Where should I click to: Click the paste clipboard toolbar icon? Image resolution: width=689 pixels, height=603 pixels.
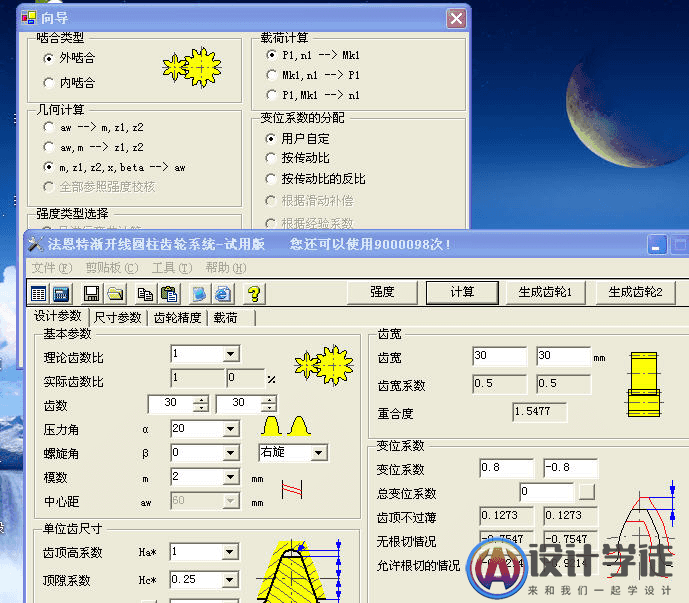point(169,294)
